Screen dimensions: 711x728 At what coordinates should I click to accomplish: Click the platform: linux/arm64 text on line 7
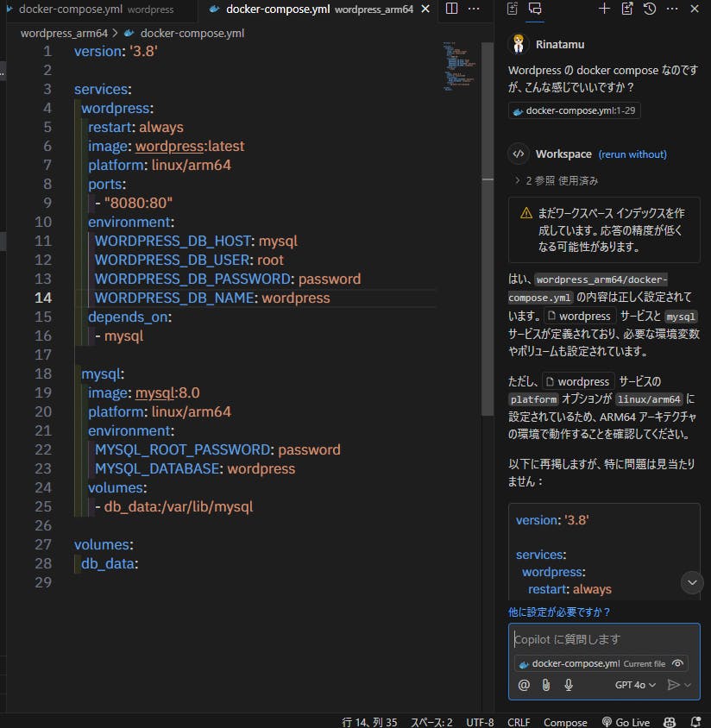(160, 166)
